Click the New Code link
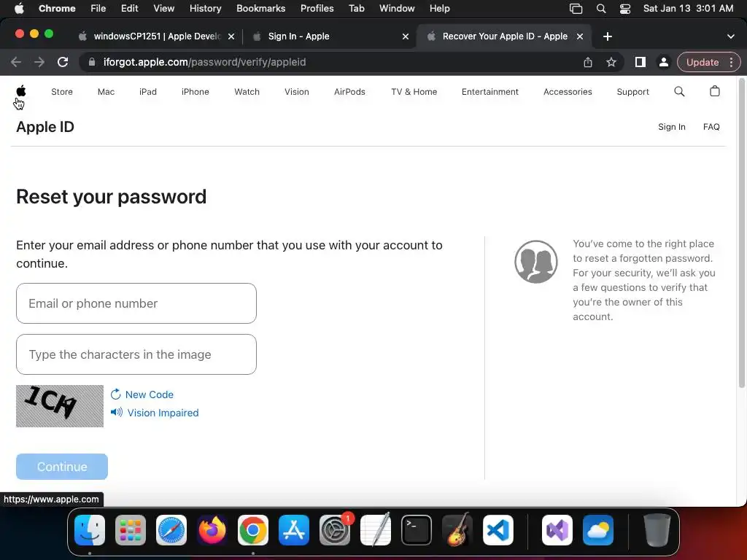This screenshot has width=747, height=560. [x=149, y=394]
